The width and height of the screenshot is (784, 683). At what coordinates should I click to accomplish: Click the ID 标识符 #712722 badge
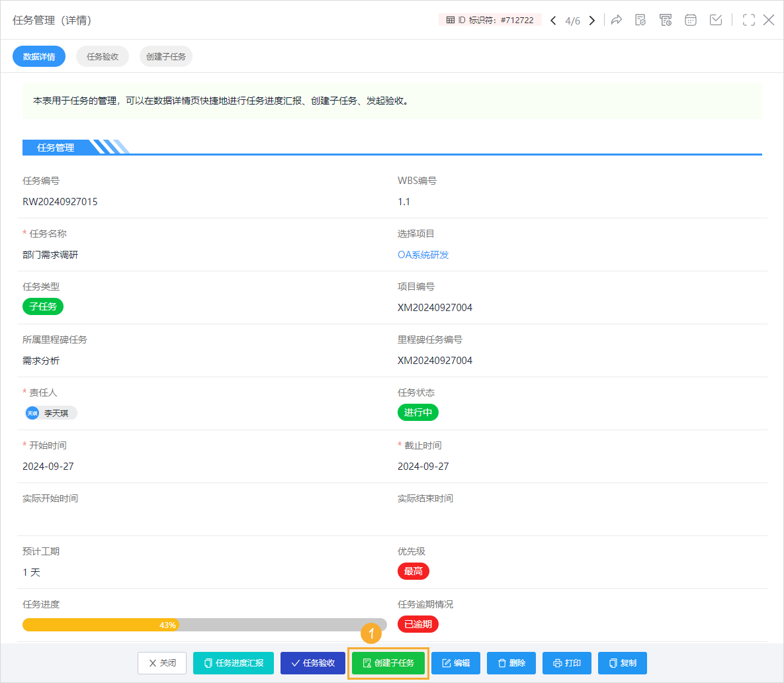490,20
